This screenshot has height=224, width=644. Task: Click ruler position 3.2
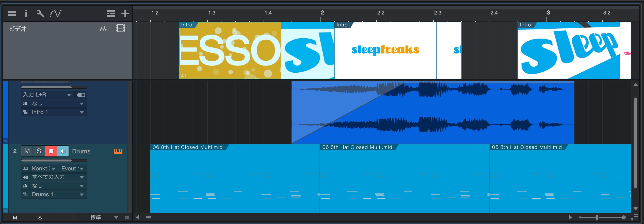pyautogui.click(x=607, y=13)
